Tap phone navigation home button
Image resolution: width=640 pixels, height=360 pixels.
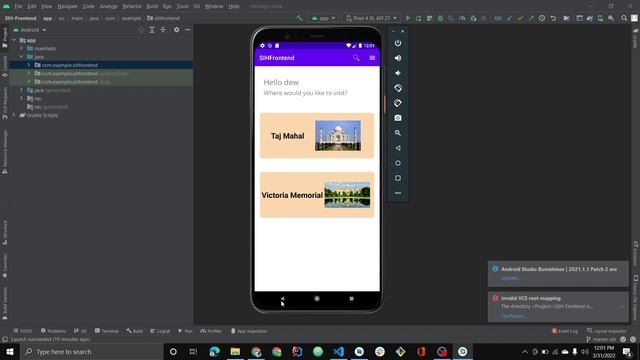[317, 299]
